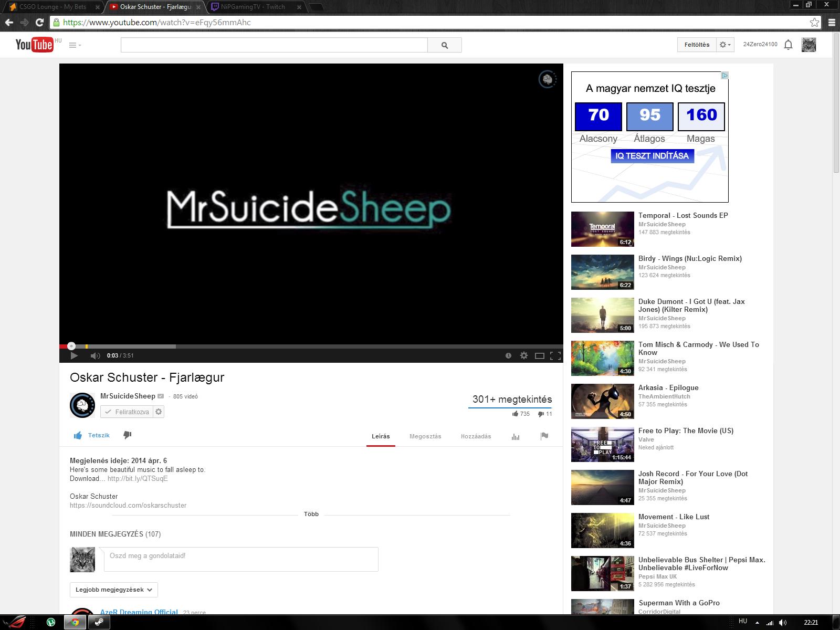Viewport: 840px width, 630px height.
Task: Reload the page
Action: click(x=39, y=23)
